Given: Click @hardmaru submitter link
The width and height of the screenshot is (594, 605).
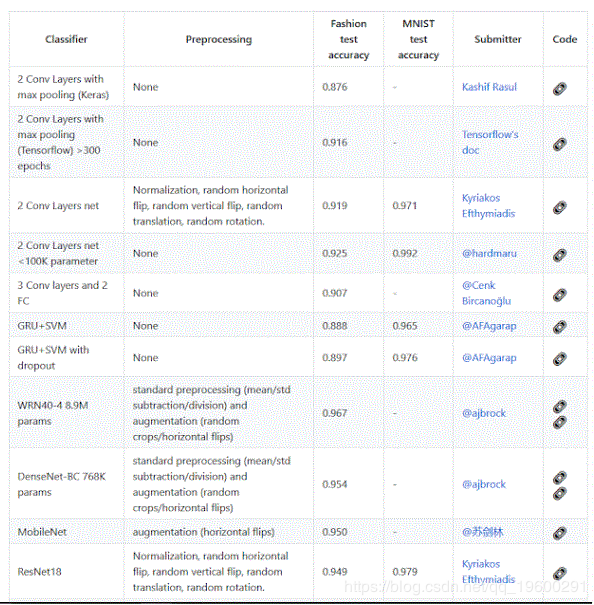Looking at the screenshot, I should 489,253.
